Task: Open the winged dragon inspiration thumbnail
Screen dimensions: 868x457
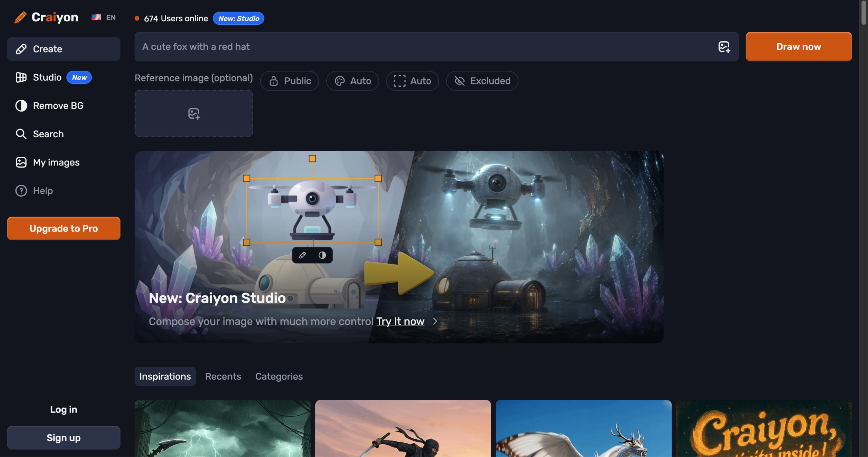Action: (x=584, y=429)
